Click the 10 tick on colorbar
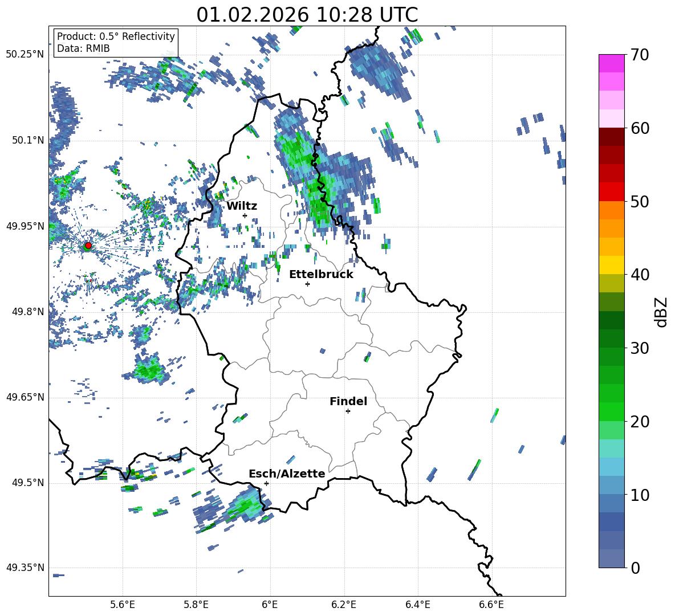 pos(640,495)
